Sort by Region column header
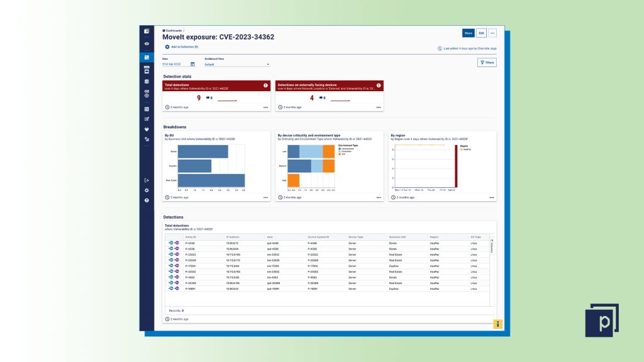 pos(434,237)
